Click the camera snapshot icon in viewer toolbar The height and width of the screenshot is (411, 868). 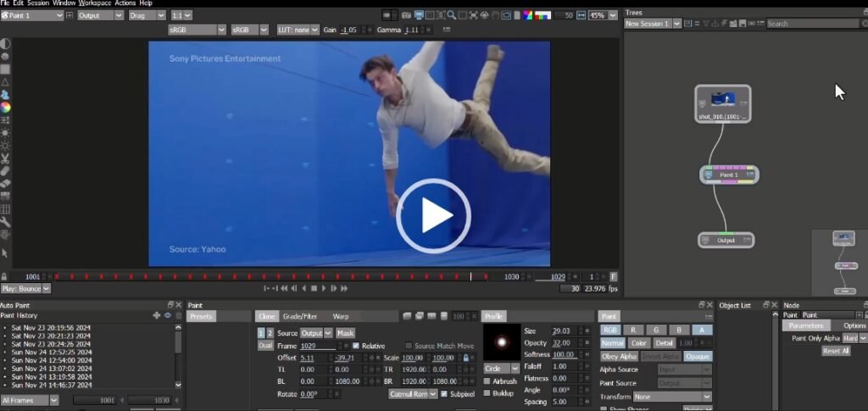(406, 15)
